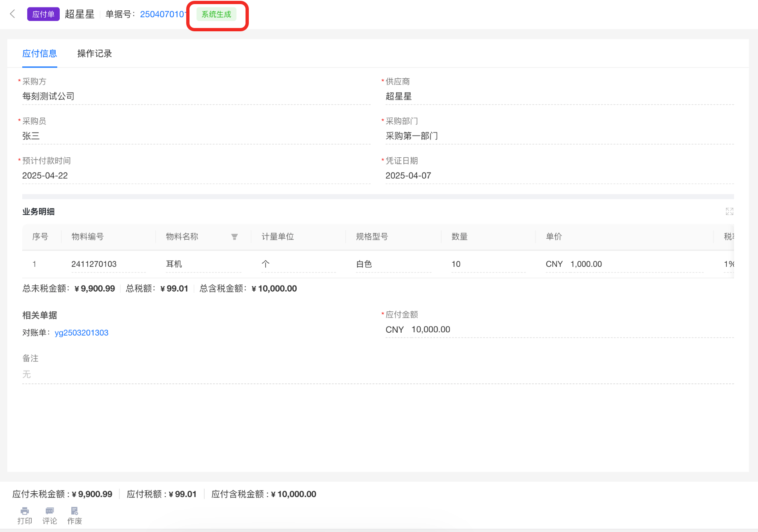This screenshot has width=758, height=532.
Task: Click the 规格型号 column header
Action: (372, 237)
